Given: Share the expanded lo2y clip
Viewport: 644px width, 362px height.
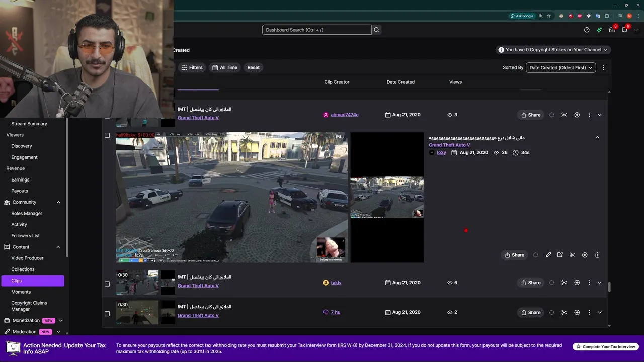Looking at the screenshot, I should pos(515,255).
